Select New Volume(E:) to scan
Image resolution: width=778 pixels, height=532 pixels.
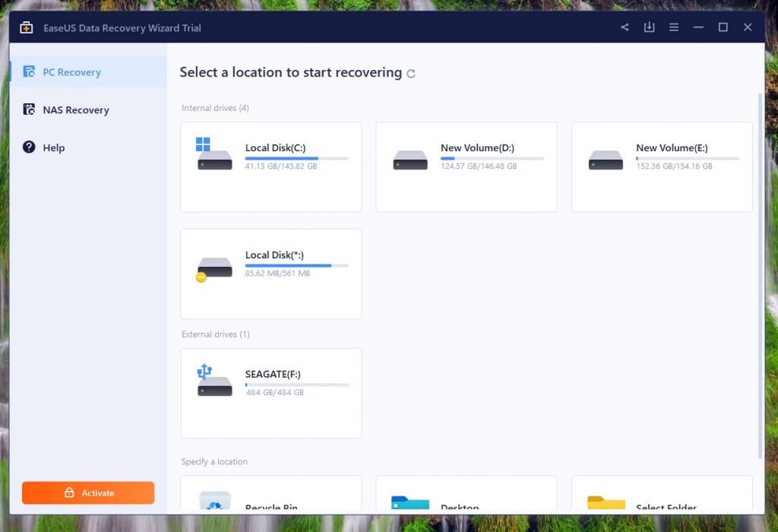coord(661,166)
